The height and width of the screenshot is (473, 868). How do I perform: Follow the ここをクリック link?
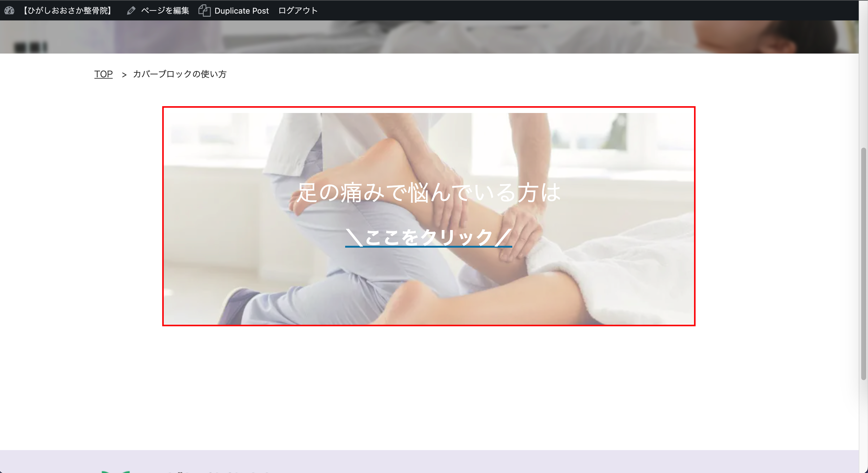coord(428,237)
